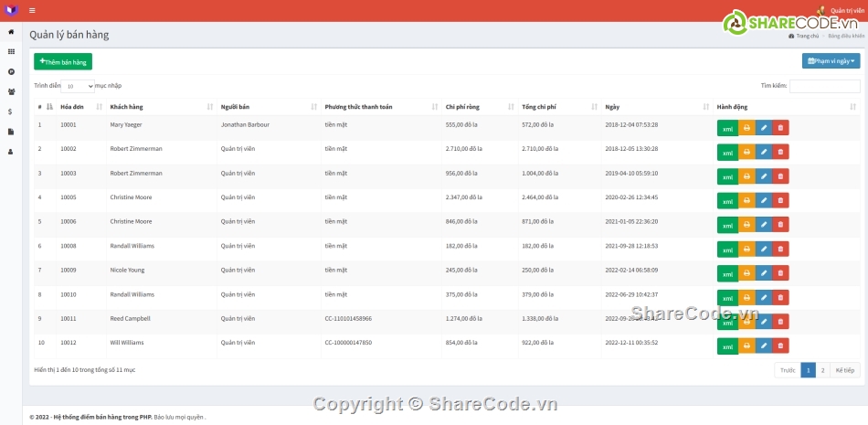Open Trang chủ breadcrumb link

click(x=804, y=36)
